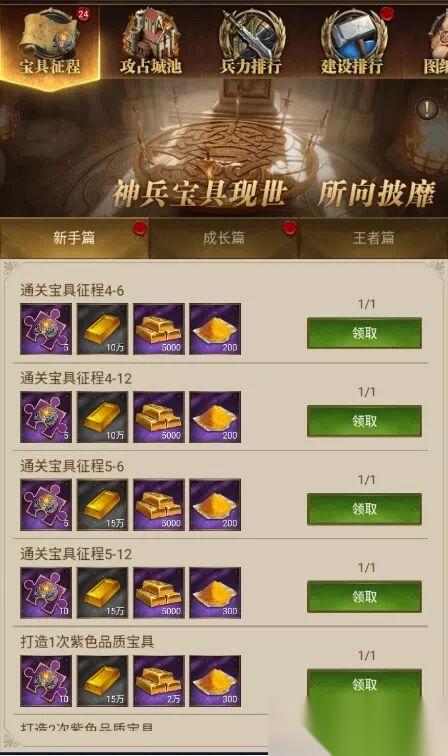Screen dimensions: 448x756
Task: Open the 建设排行 hammer icon
Action: [x=353, y=41]
